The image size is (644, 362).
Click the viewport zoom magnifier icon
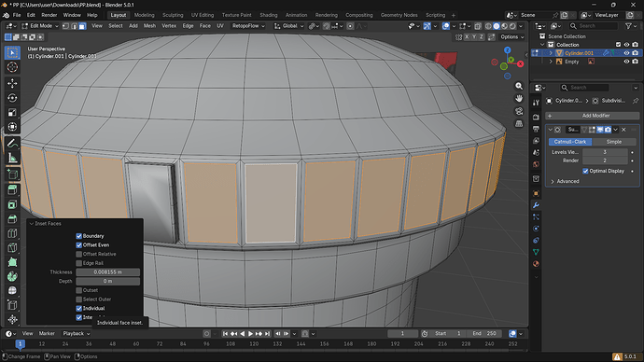(x=519, y=86)
